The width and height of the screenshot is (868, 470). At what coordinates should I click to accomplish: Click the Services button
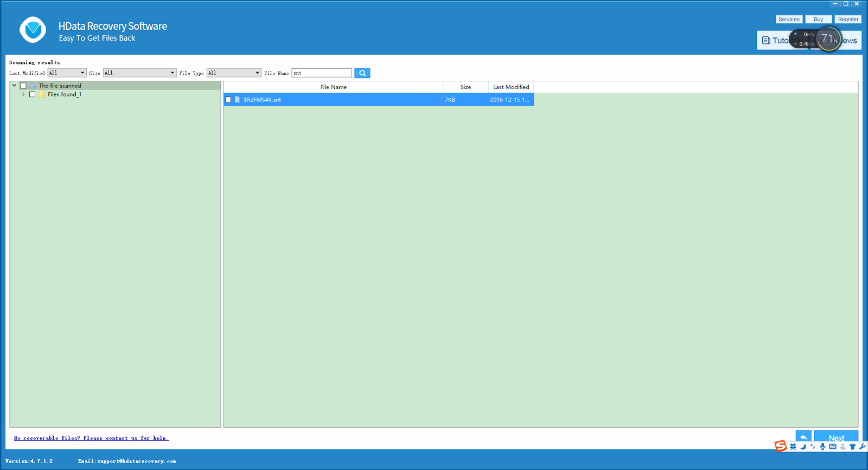point(789,20)
